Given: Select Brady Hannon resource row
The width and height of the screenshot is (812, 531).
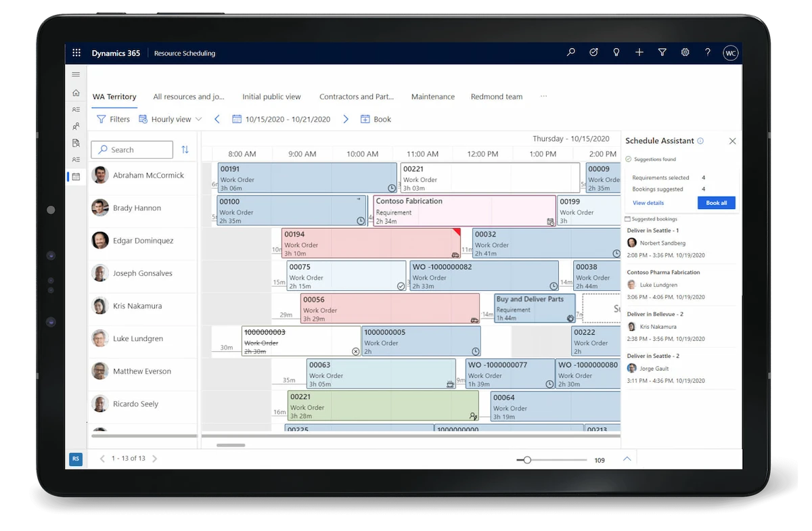Looking at the screenshot, I should pyautogui.click(x=143, y=208).
